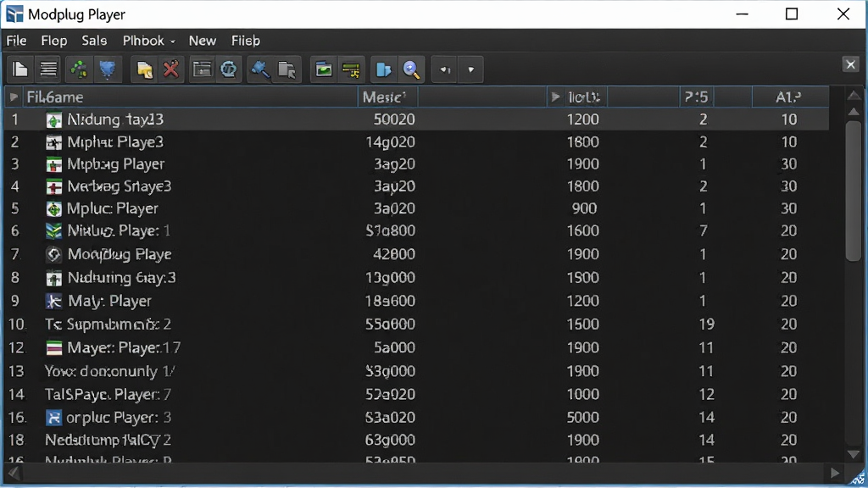868x488 pixels.
Task: Open the Fiieb menu
Action: coord(246,41)
